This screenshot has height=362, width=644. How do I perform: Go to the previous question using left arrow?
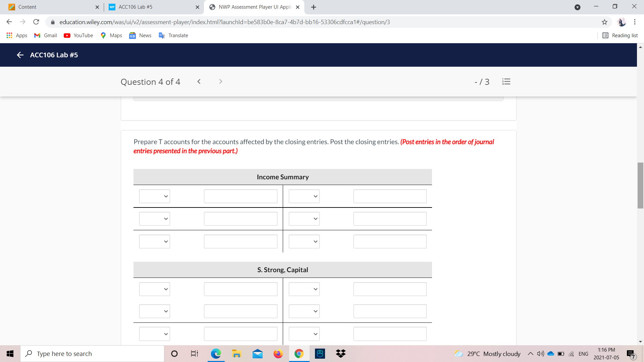point(199,81)
